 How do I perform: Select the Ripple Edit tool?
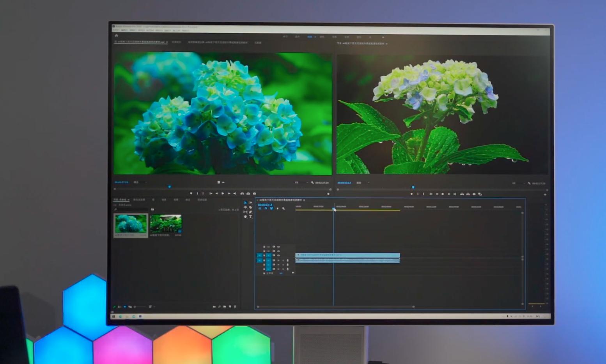coord(245,207)
